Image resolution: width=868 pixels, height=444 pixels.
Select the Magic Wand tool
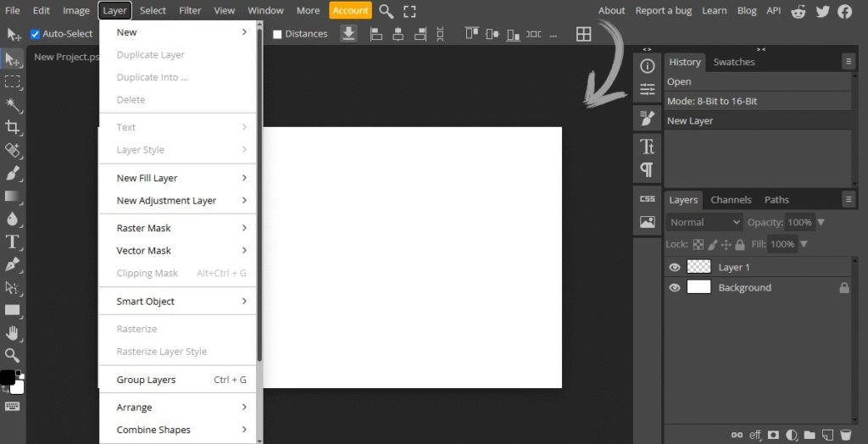pos(13,104)
